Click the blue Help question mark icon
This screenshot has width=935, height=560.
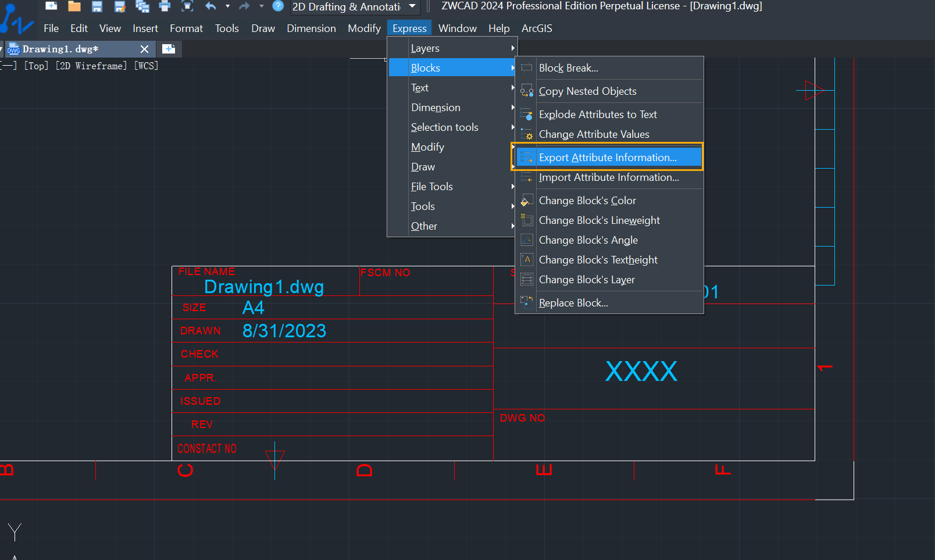(278, 6)
